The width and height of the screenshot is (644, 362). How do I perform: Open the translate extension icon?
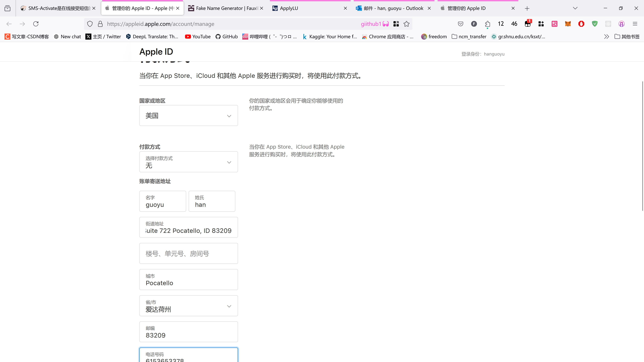pos(554,24)
